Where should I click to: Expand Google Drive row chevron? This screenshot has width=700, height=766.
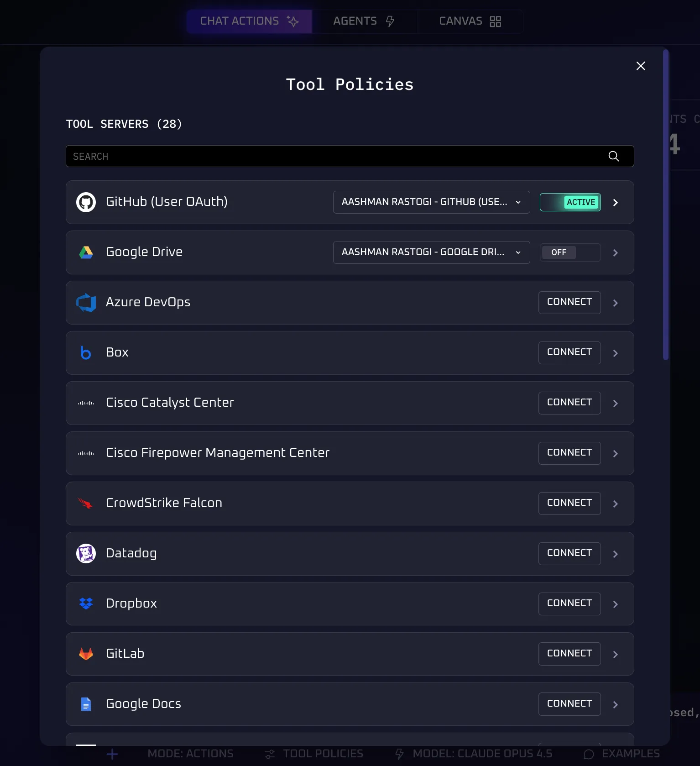click(615, 252)
